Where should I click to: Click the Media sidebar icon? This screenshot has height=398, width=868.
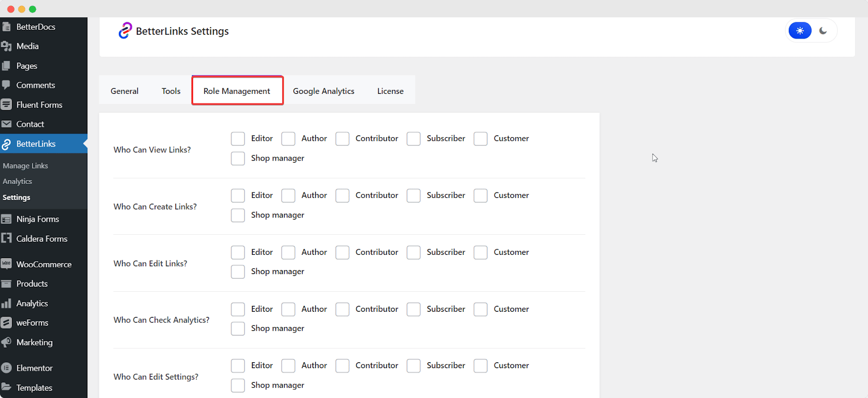tap(7, 46)
